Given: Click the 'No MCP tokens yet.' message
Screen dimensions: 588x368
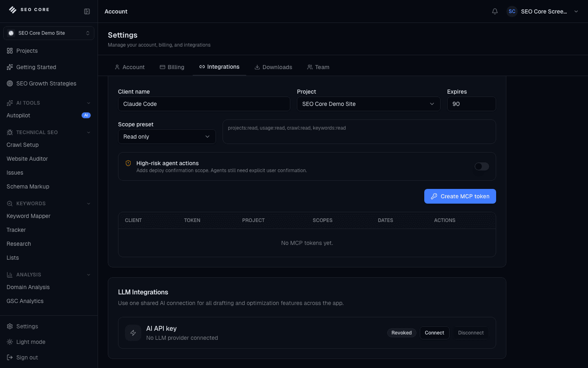Looking at the screenshot, I should point(307,243).
